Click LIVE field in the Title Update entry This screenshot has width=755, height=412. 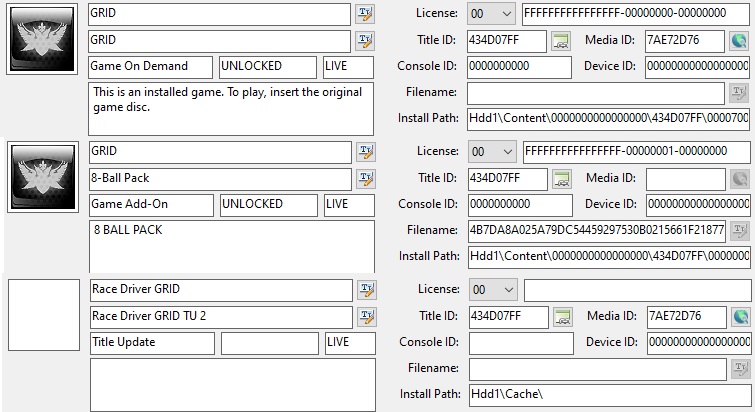tap(350, 343)
